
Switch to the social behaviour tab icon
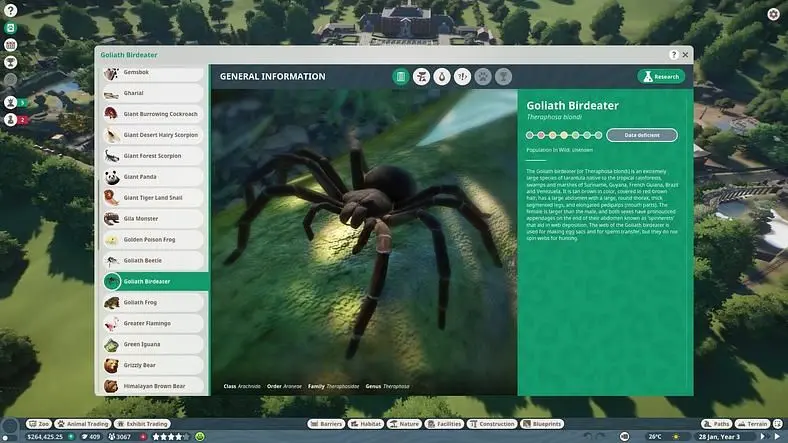tap(462, 76)
